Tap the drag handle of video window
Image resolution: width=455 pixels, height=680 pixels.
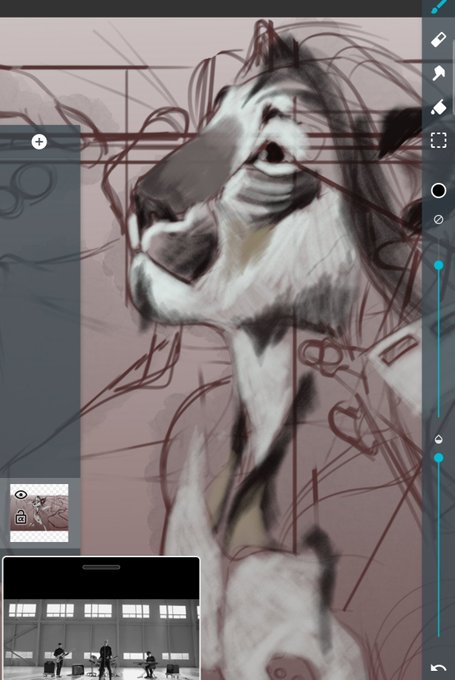coord(101,567)
